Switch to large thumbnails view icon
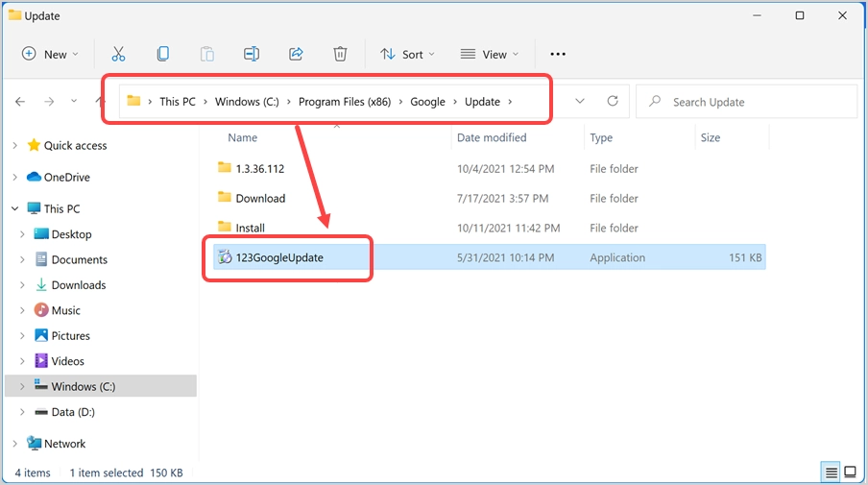 point(851,473)
